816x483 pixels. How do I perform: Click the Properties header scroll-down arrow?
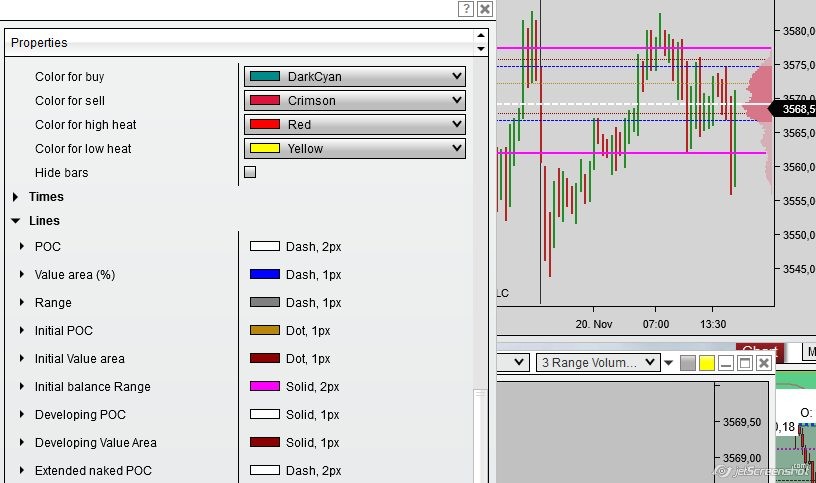pos(481,49)
